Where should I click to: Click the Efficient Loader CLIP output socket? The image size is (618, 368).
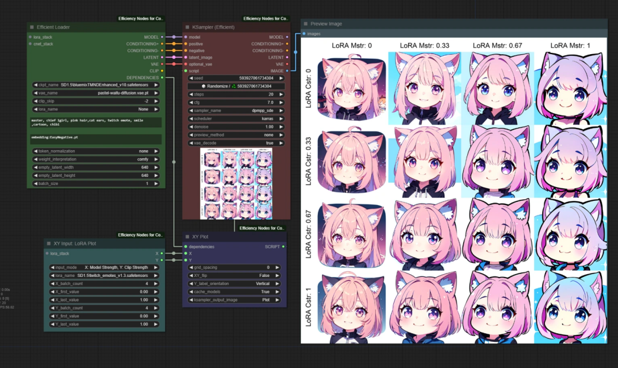pos(162,71)
